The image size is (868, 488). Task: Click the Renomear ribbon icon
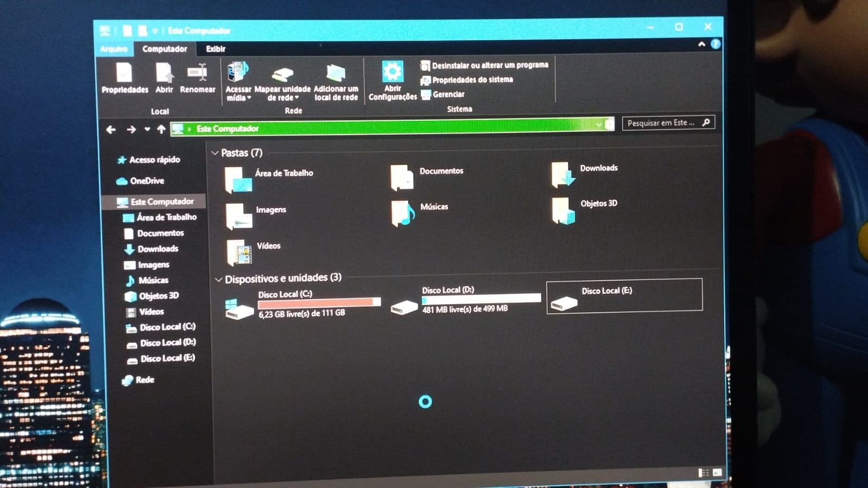tap(197, 73)
